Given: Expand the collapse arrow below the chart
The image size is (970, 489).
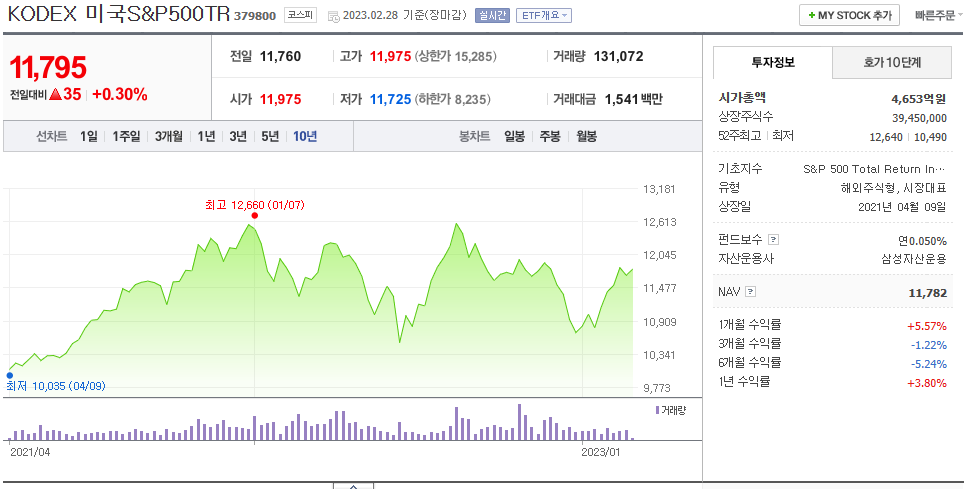Looking at the screenshot, I should (x=353, y=486).
